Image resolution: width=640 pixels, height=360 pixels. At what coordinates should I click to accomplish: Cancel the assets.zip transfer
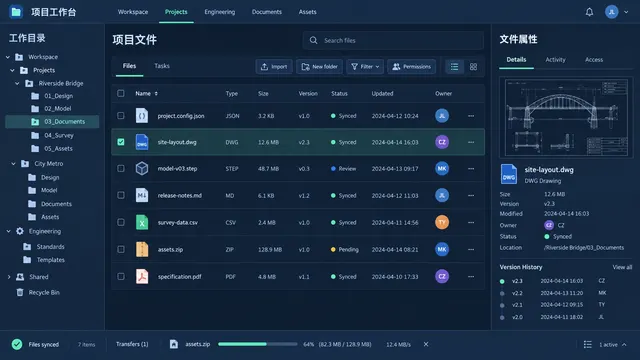click(426, 344)
